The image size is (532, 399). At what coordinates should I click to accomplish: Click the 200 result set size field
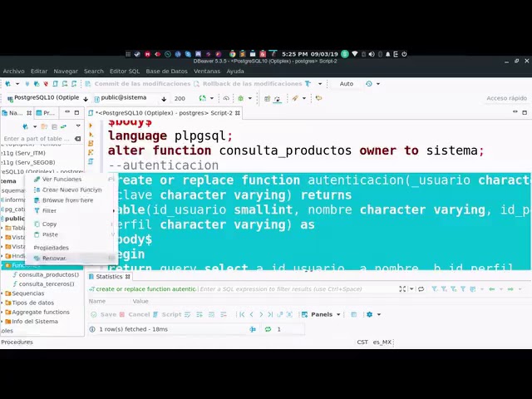(180, 98)
